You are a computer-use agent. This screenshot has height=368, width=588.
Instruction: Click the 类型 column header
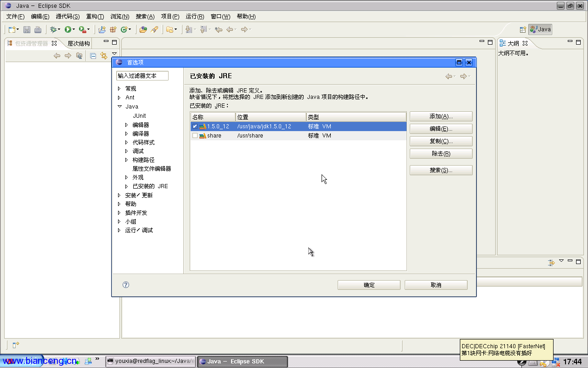point(356,117)
